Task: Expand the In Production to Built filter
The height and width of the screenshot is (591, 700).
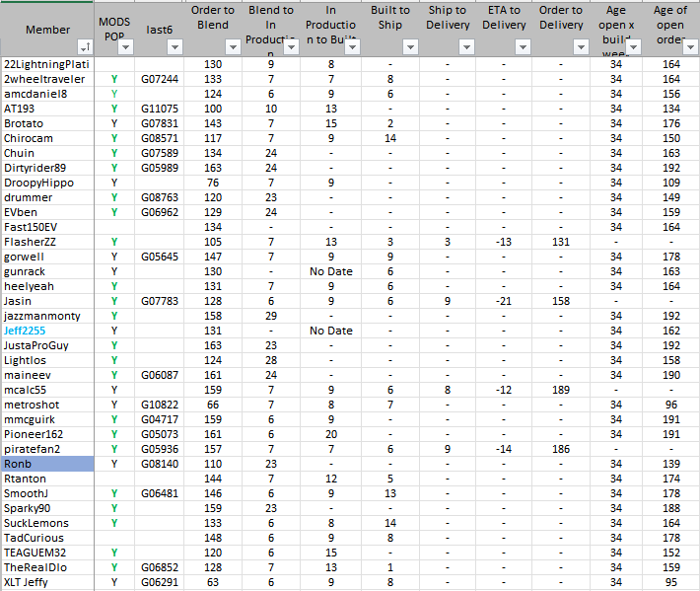Action: click(x=352, y=46)
